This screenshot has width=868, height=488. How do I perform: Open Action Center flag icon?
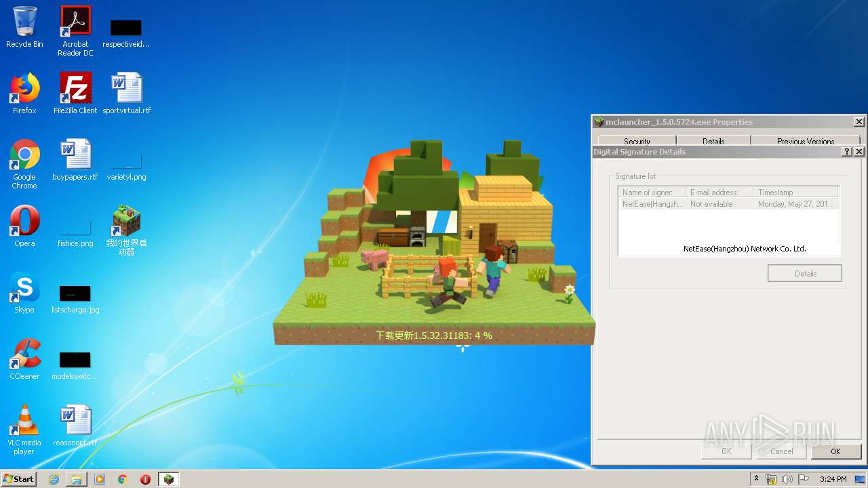tap(802, 479)
